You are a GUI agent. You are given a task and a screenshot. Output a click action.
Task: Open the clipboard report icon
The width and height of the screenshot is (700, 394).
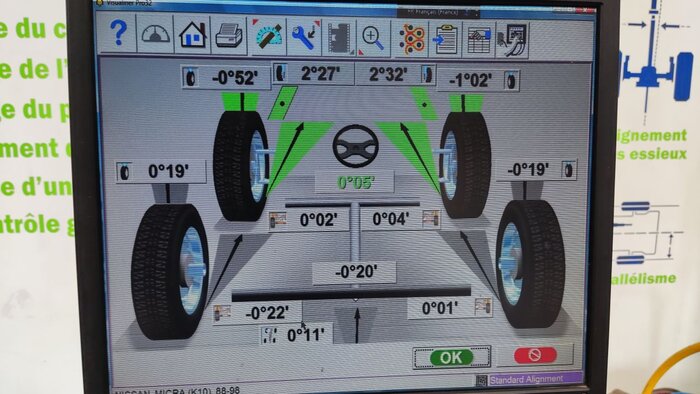(446, 39)
